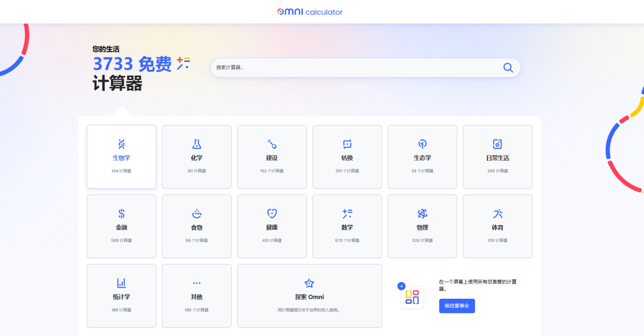Click the plus-minus icon beside 免费
644x336 pixels.
(x=183, y=63)
